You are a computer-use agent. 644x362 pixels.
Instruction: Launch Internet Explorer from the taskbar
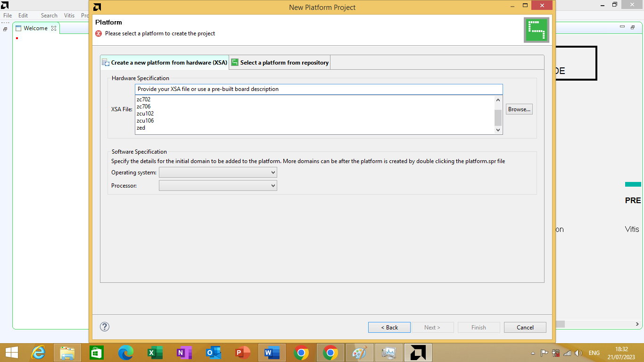[38, 353]
